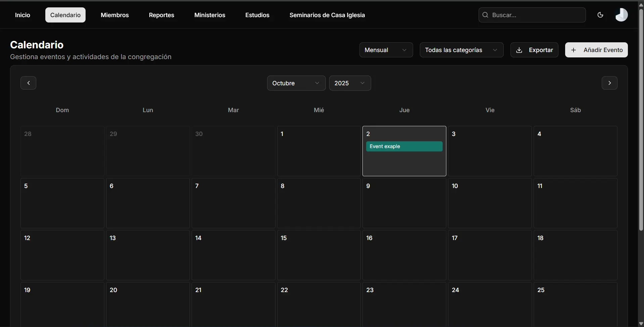Go to the Miembros tab
This screenshot has width=644, height=327.
coord(115,15)
